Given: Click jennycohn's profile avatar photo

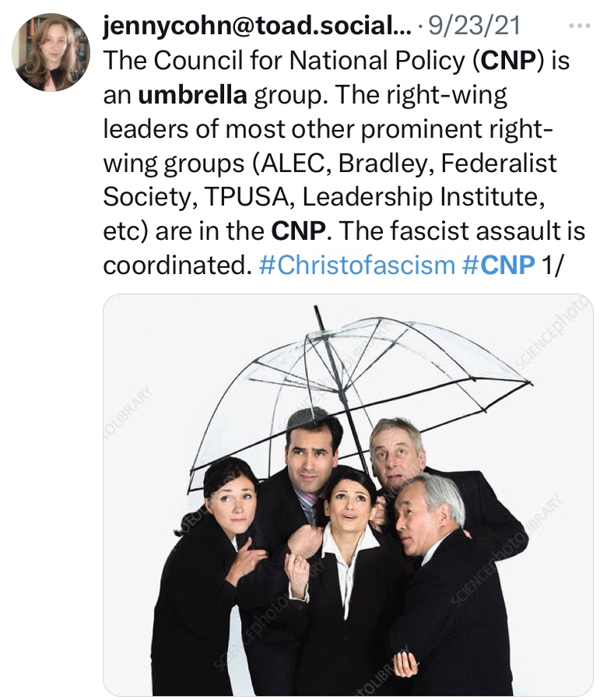Looking at the screenshot, I should [x=51, y=52].
